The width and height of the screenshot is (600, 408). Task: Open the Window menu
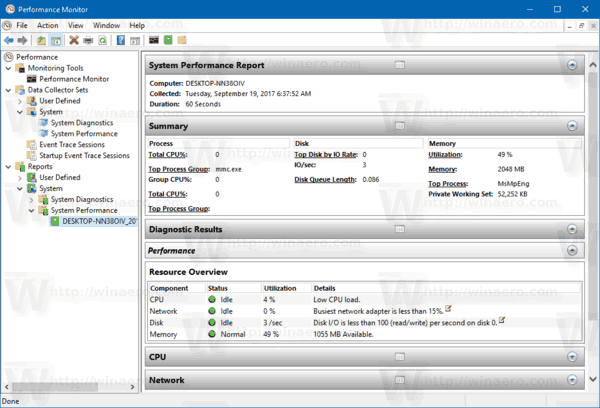pos(106,26)
